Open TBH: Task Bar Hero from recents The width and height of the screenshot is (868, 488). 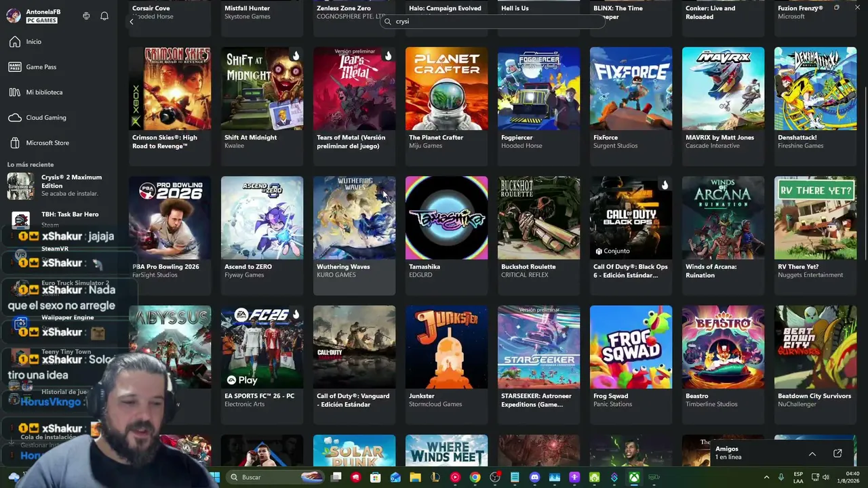58,219
